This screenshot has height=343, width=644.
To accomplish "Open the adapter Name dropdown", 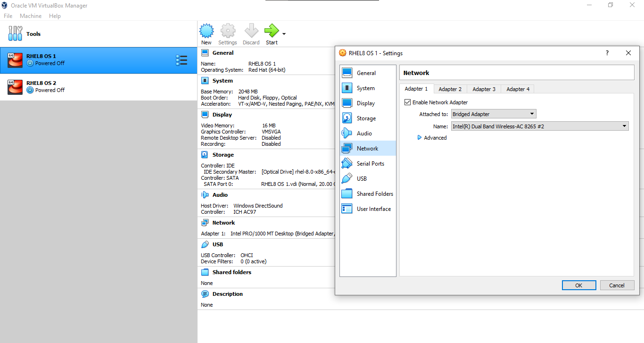I will (540, 126).
